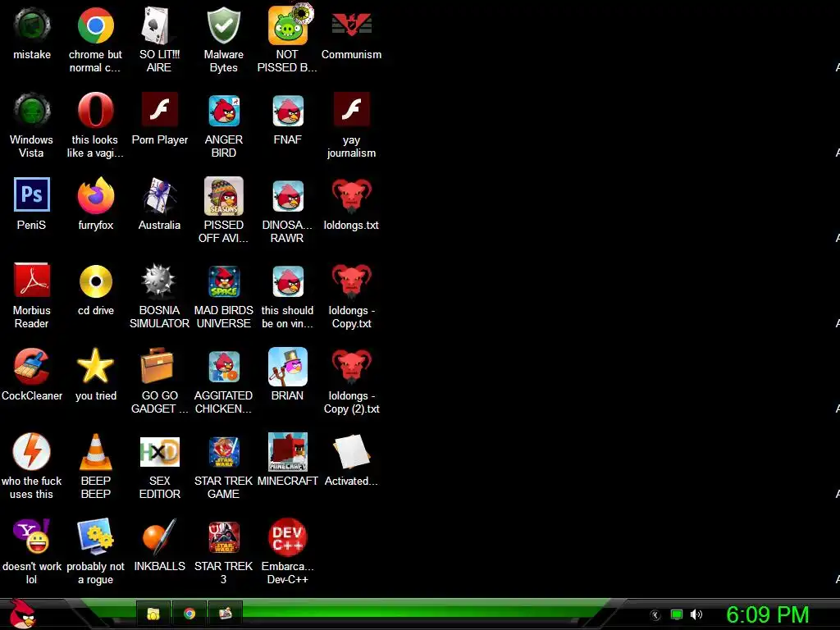The height and width of the screenshot is (630, 840).
Task: Open the Morbius Reader Acrobat icon
Action: tap(32, 281)
